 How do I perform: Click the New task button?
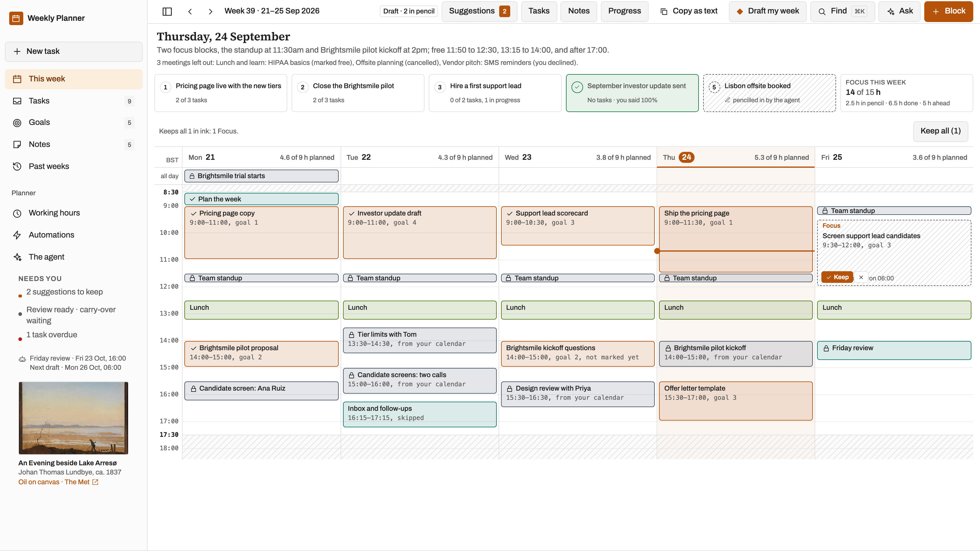74,51
